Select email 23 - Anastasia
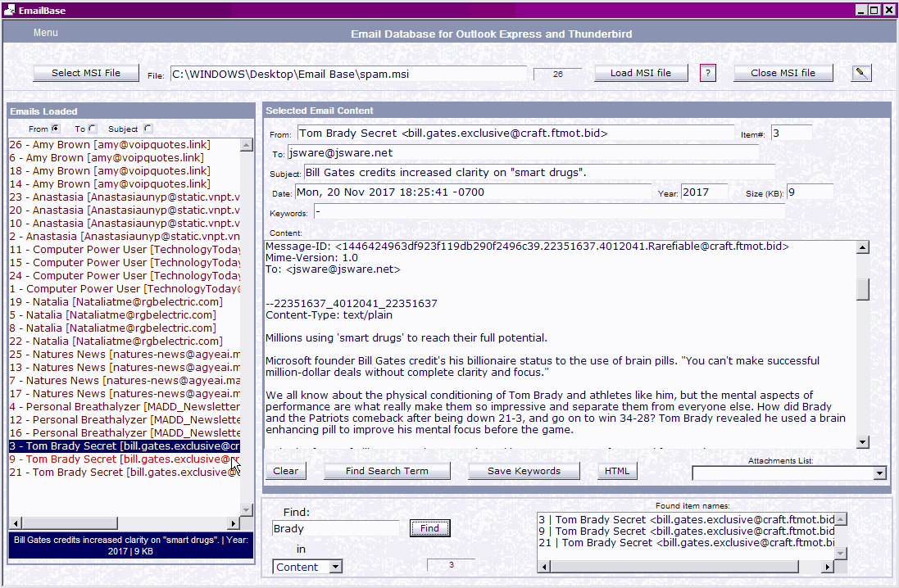Viewport: 899px width, 588px height. (125, 197)
